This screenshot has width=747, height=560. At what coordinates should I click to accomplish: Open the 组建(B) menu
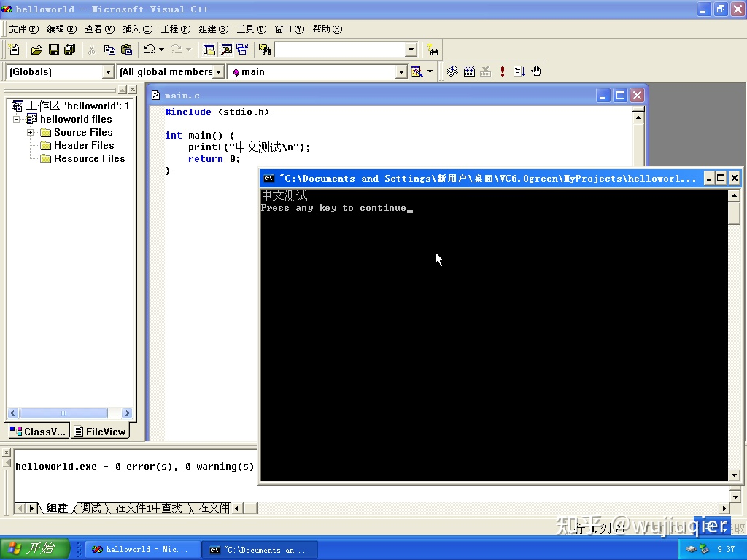214,29
